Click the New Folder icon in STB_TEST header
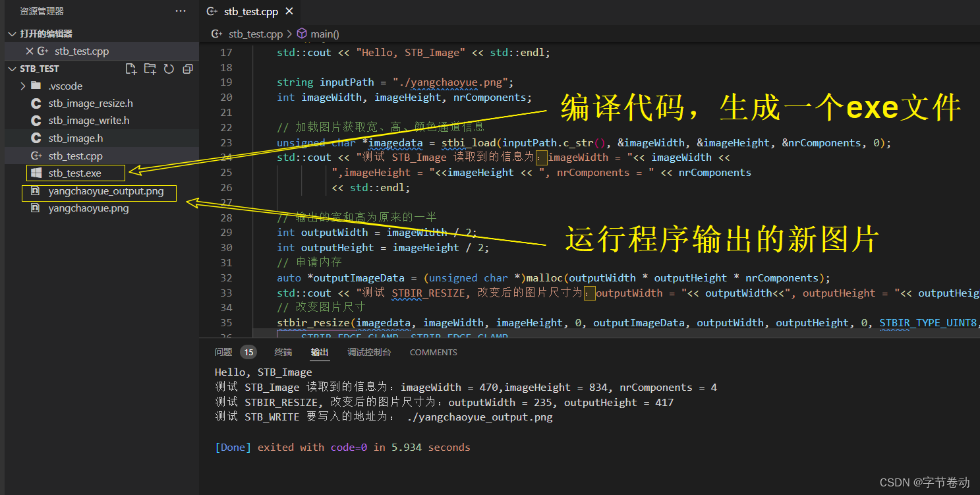 coord(150,69)
